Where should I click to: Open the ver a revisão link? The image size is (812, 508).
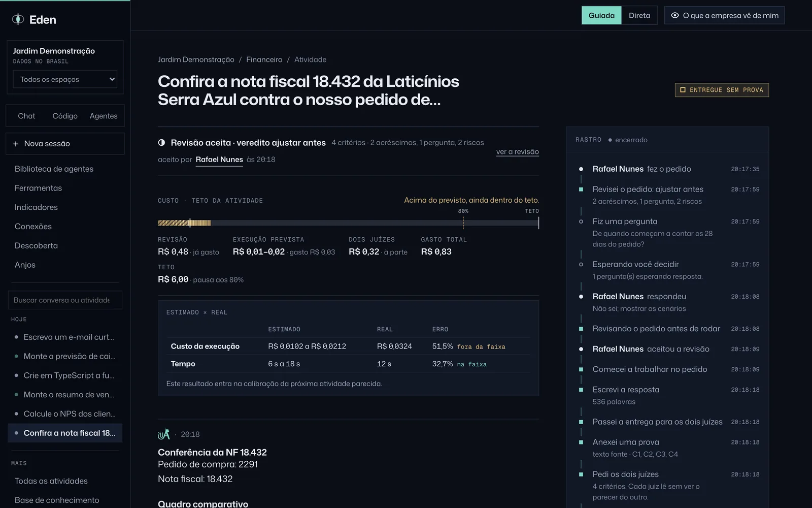518,151
